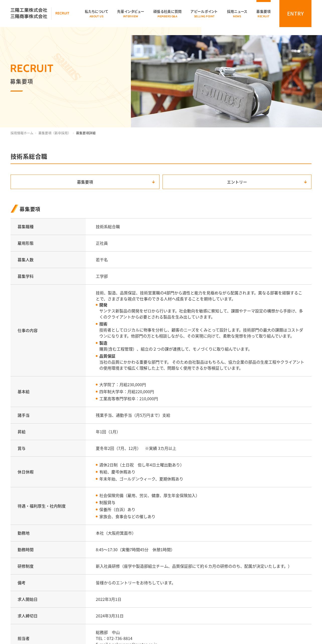
Task: Click the Suntes product hero photo
Action: [226, 81]
